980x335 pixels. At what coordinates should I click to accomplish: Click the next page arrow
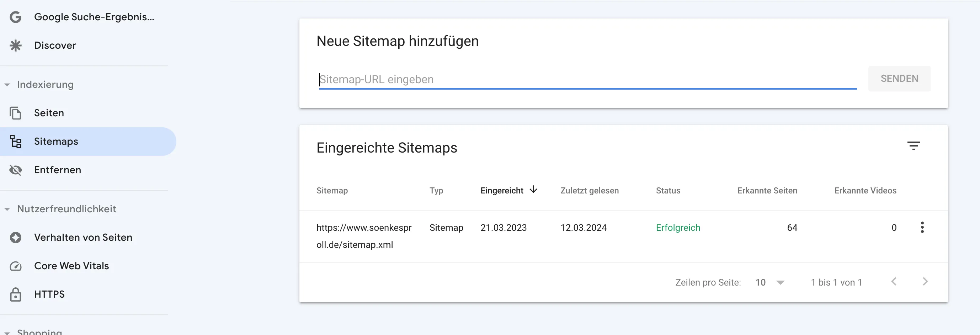point(926,282)
